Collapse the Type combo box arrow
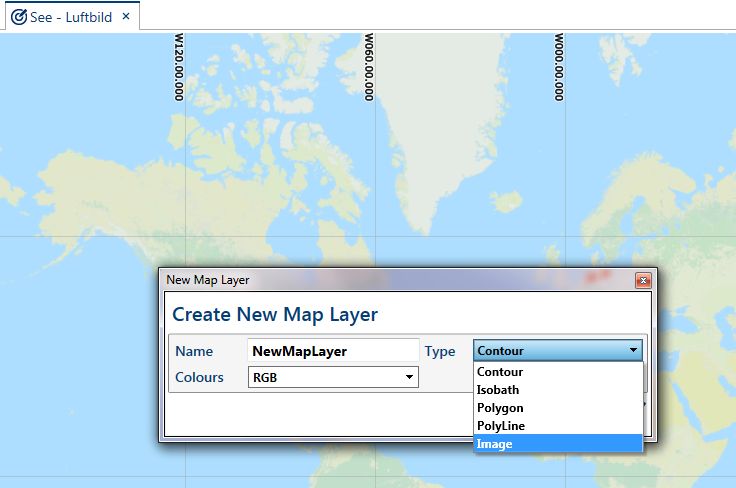 (x=633, y=351)
